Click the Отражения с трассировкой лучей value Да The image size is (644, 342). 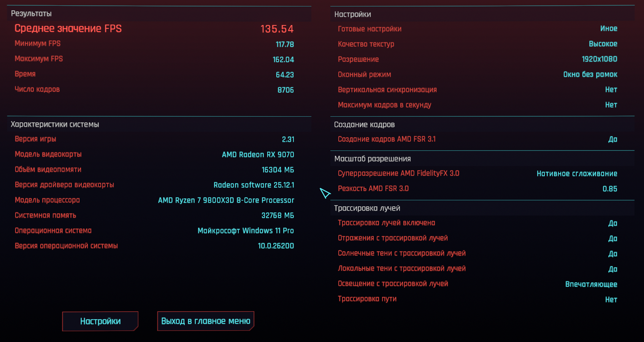[x=613, y=239]
